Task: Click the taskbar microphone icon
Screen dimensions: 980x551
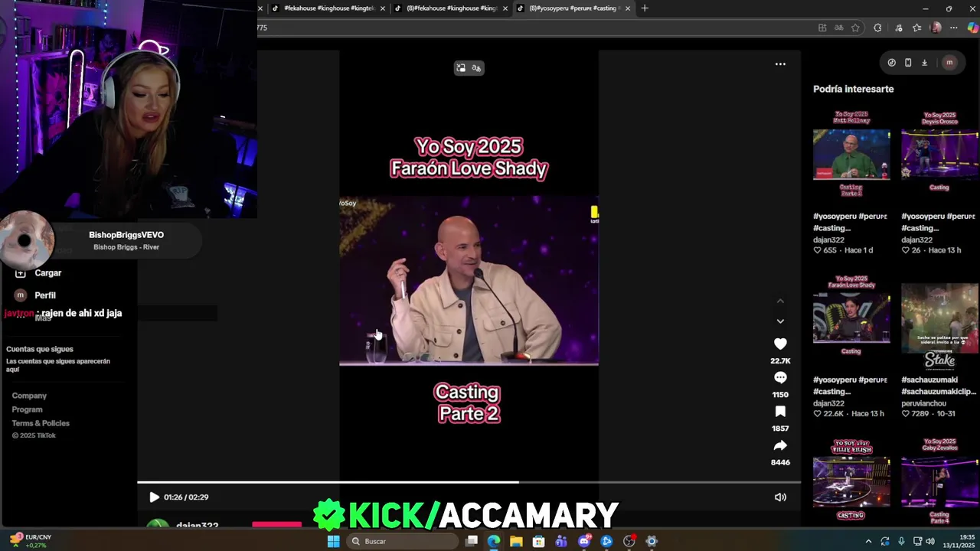Action: tap(901, 541)
